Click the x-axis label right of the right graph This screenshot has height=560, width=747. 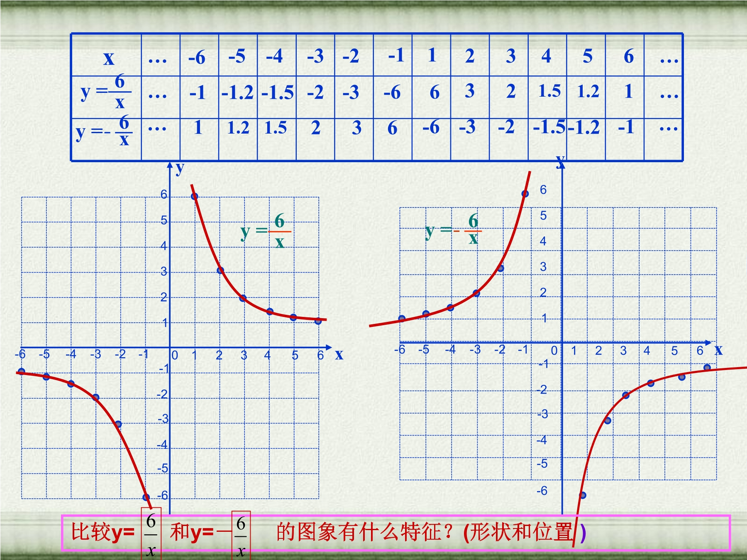coord(719,350)
